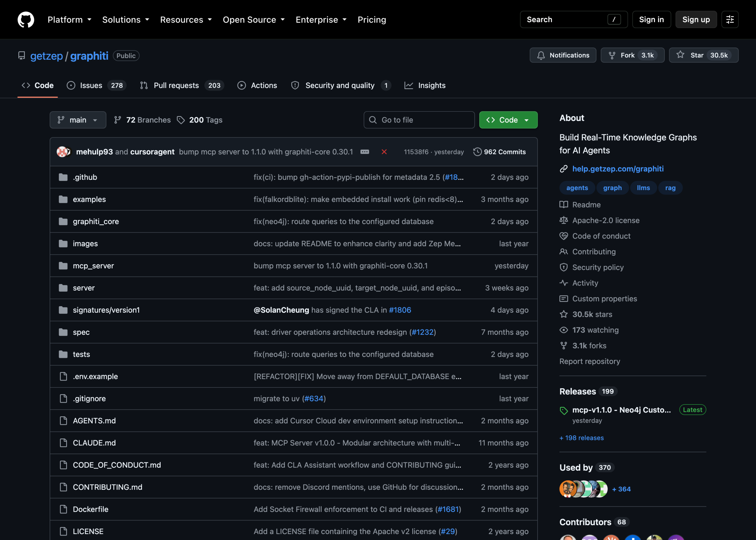
Task: Expand the Resources menu
Action: pos(186,19)
